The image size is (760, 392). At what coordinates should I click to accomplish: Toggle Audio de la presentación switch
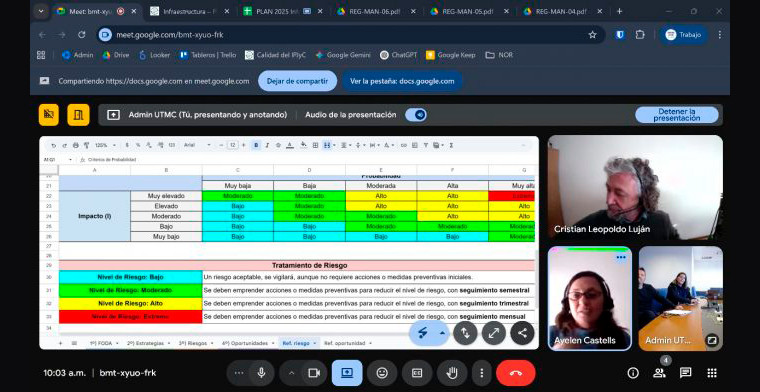(x=416, y=115)
